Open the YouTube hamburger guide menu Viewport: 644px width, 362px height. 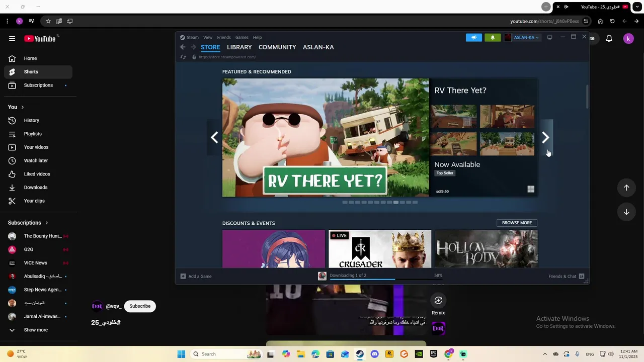(12, 39)
